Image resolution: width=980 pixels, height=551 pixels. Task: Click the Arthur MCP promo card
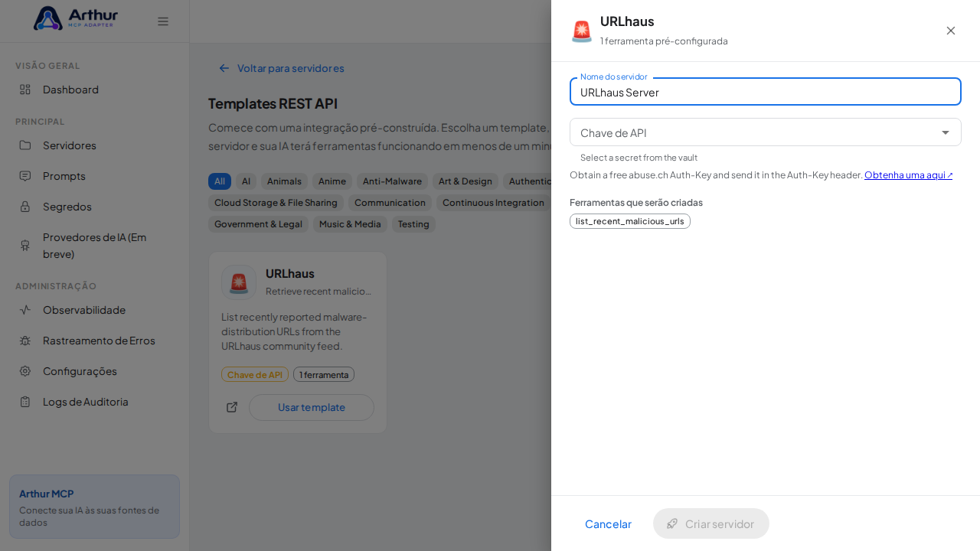coord(95,507)
